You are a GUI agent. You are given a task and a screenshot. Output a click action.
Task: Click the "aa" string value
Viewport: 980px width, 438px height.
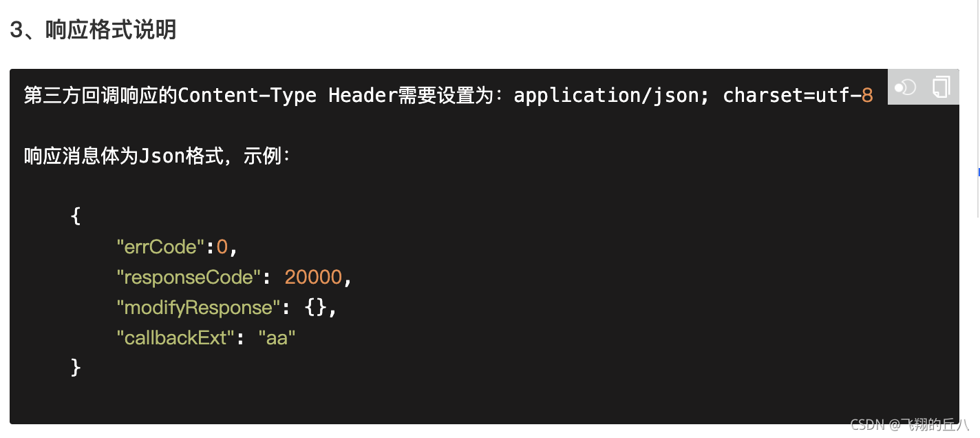[277, 337]
